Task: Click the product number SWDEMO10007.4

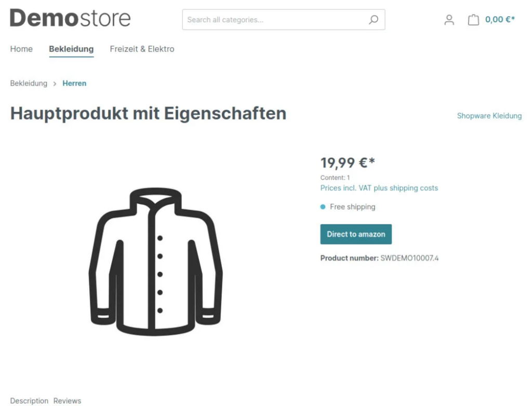Action: (409, 258)
